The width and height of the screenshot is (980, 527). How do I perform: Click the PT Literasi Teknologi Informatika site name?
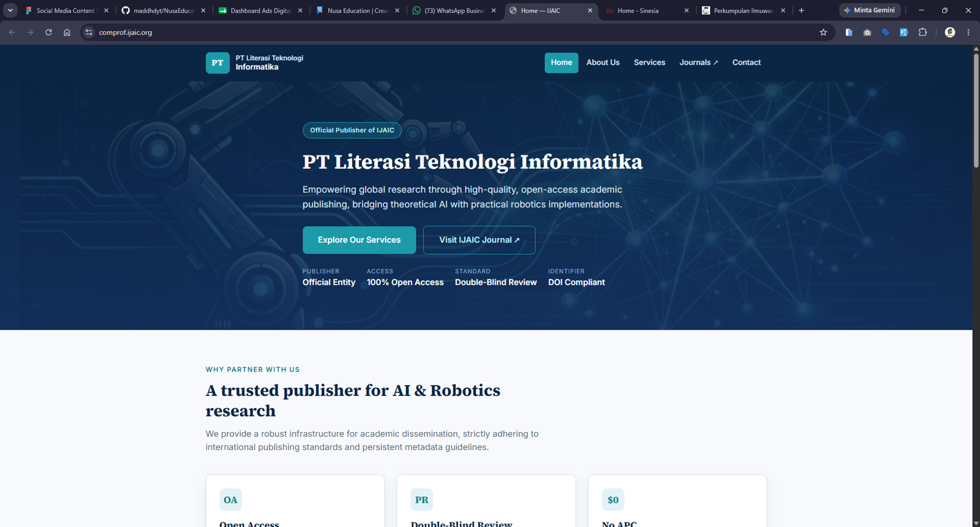pos(269,62)
